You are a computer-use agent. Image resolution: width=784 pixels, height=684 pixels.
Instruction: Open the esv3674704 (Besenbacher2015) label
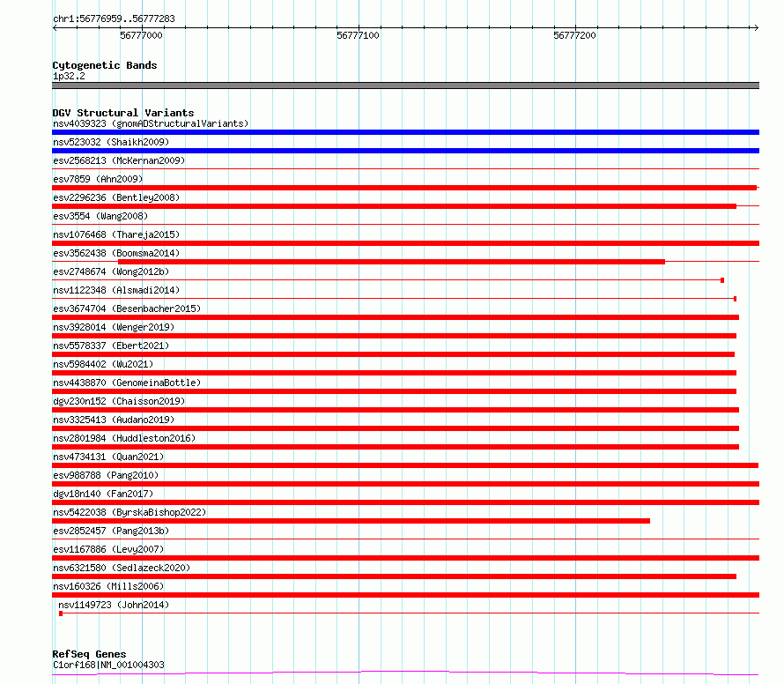127,309
